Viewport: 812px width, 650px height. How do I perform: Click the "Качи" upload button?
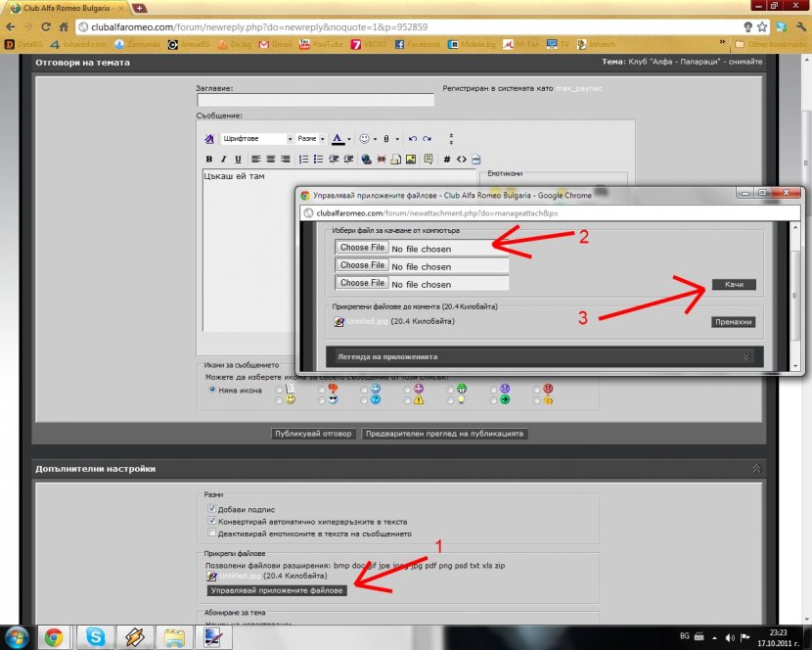pos(734,284)
